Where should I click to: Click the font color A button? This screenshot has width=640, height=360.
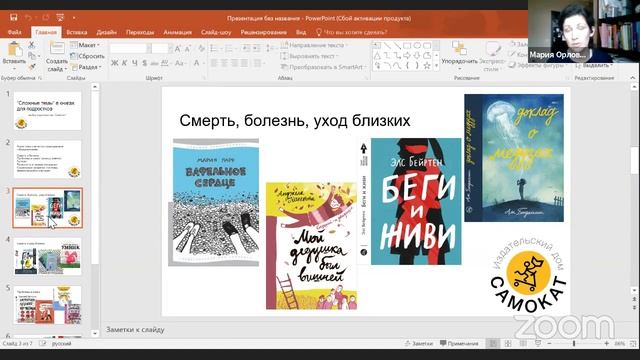pyautogui.click(x=197, y=63)
